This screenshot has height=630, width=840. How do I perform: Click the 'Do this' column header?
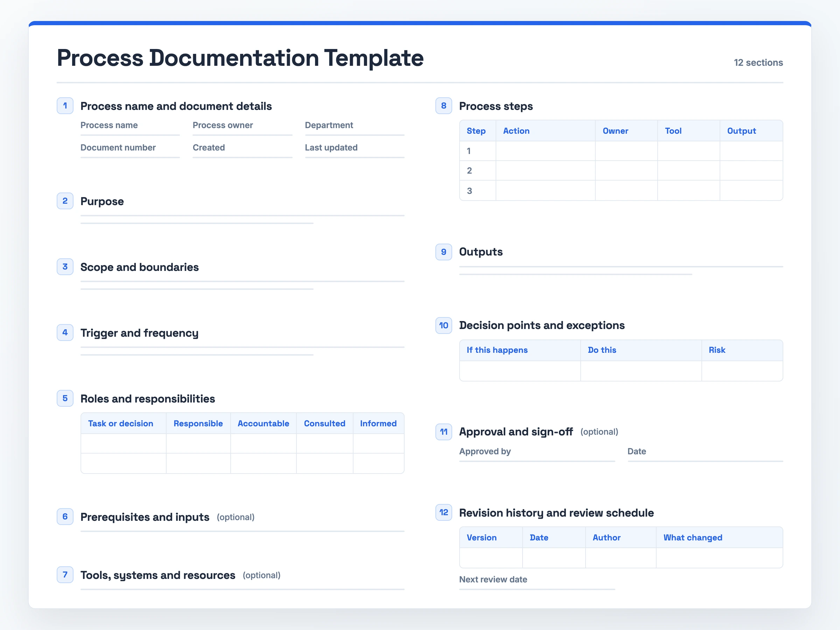point(641,350)
